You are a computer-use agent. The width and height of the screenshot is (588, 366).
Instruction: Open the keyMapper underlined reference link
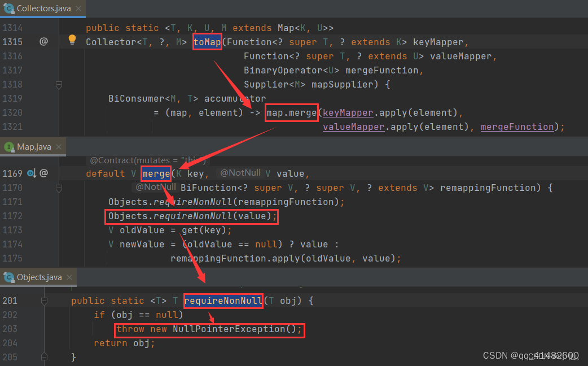(x=347, y=112)
